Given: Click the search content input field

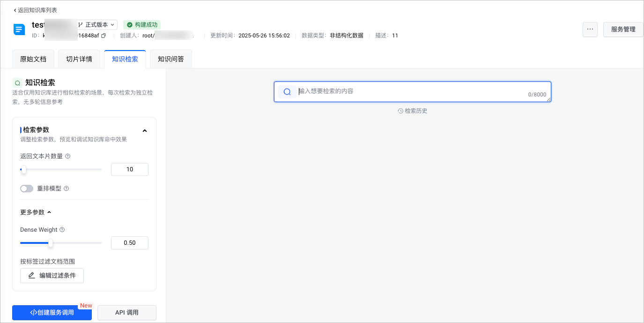Looking at the screenshot, I should [412, 91].
